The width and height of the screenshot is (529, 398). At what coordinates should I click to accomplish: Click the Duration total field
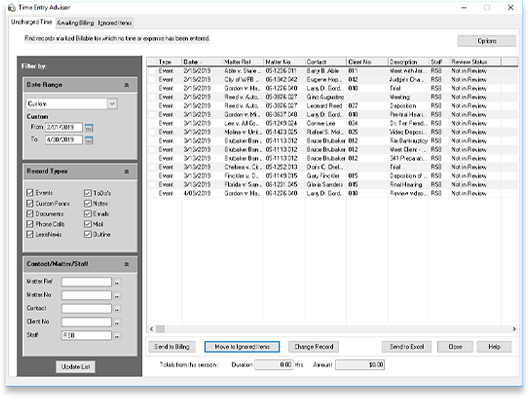pyautogui.click(x=274, y=365)
